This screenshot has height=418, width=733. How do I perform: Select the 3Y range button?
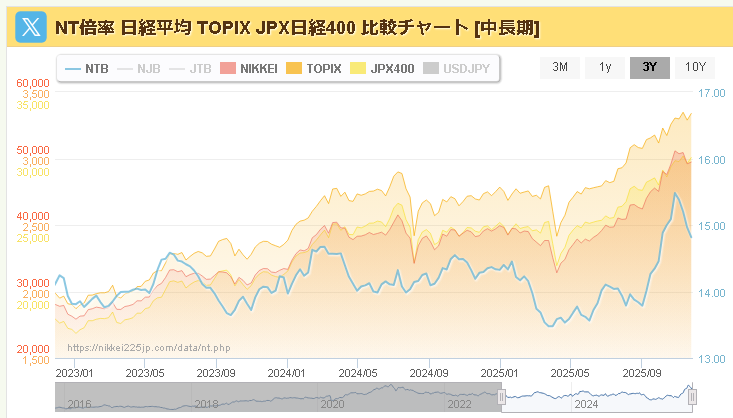(649, 68)
